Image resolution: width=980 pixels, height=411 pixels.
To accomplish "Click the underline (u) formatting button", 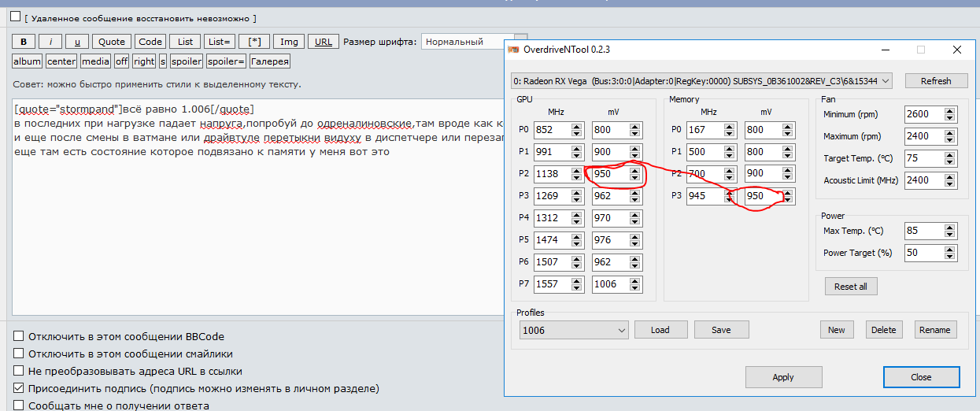I will tap(76, 42).
